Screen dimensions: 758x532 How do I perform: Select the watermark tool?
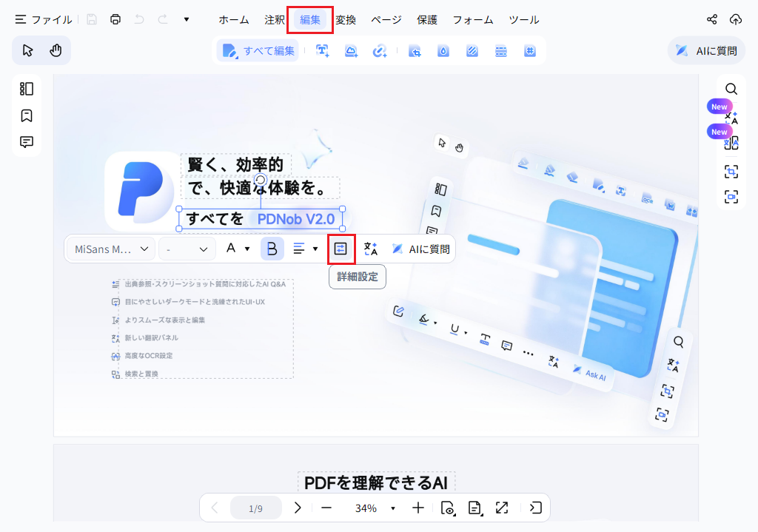[443, 51]
